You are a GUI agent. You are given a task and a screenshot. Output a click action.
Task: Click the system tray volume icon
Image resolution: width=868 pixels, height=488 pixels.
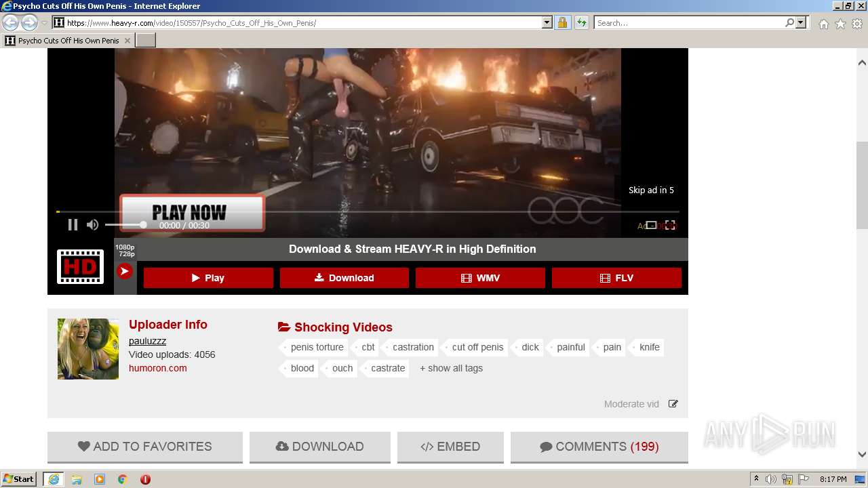[771, 479]
